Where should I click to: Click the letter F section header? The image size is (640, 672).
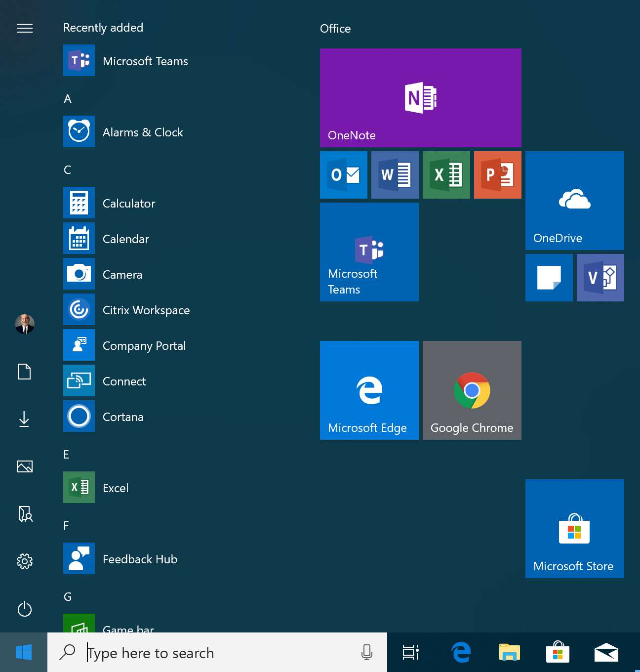(x=66, y=526)
